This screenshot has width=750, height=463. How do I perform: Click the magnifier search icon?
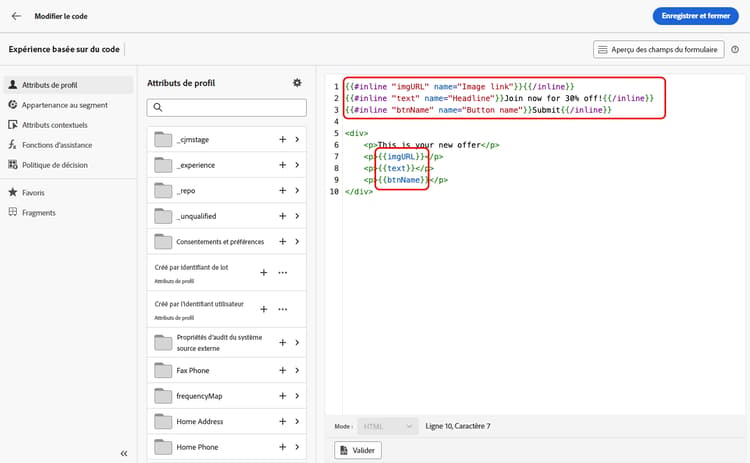click(157, 107)
